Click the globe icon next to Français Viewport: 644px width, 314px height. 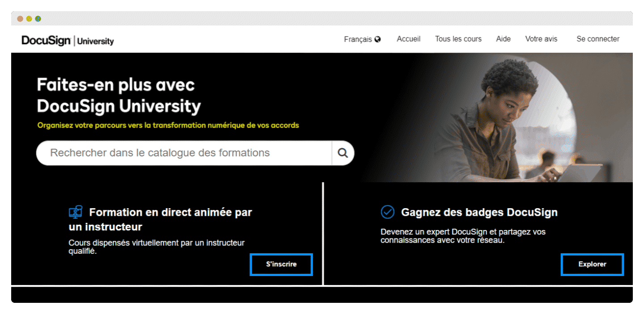[378, 39]
